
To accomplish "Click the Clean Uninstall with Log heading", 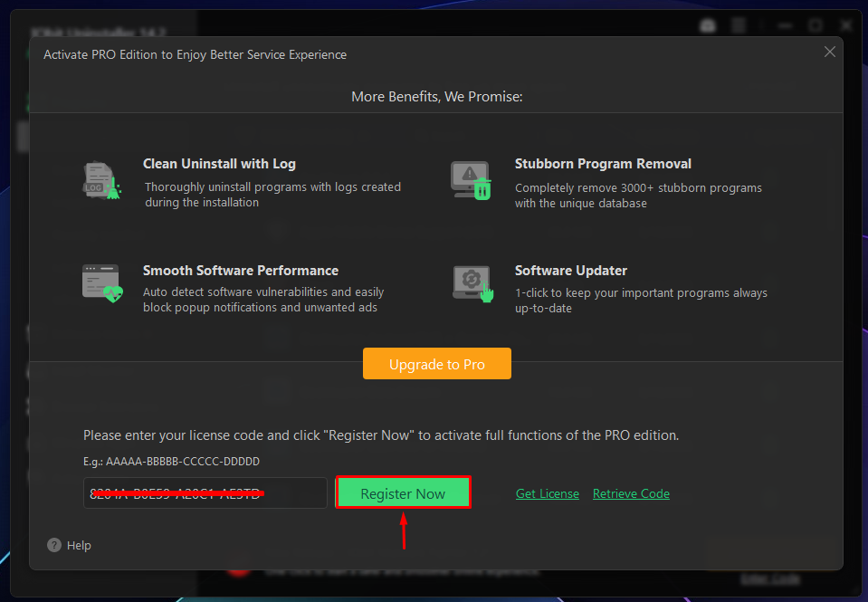I will [219, 164].
